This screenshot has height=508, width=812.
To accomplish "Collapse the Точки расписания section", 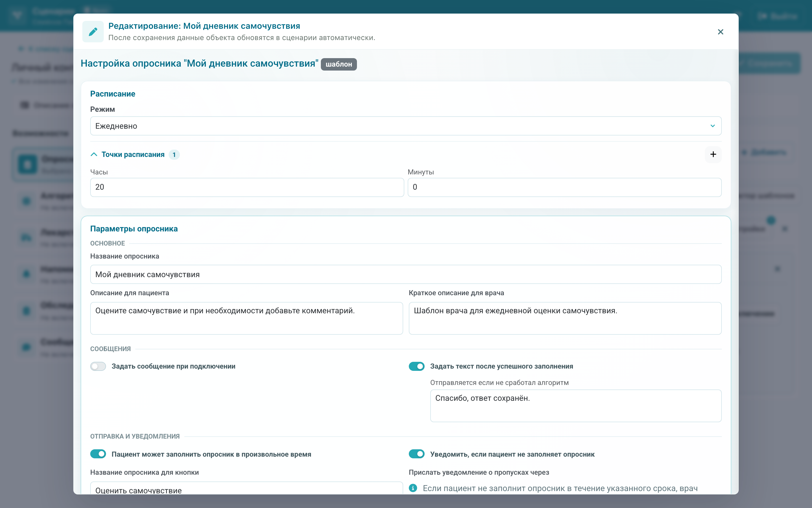I will click(94, 155).
